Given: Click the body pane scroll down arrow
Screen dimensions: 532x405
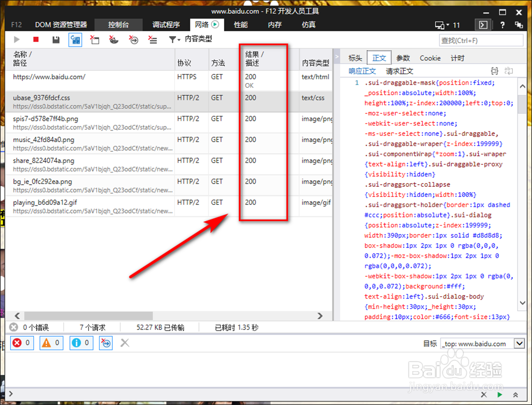Looking at the screenshot, I should pyautogui.click(x=522, y=303).
